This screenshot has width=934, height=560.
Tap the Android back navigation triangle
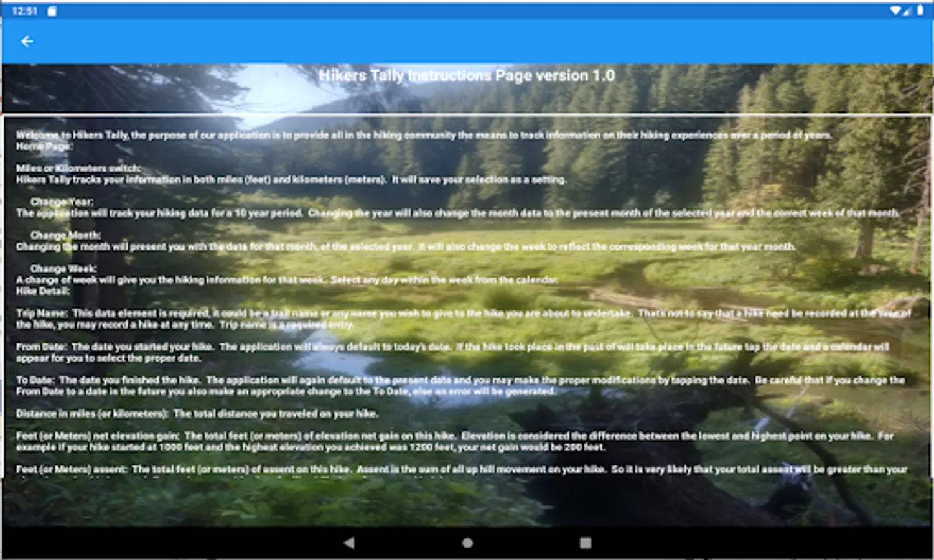349,543
